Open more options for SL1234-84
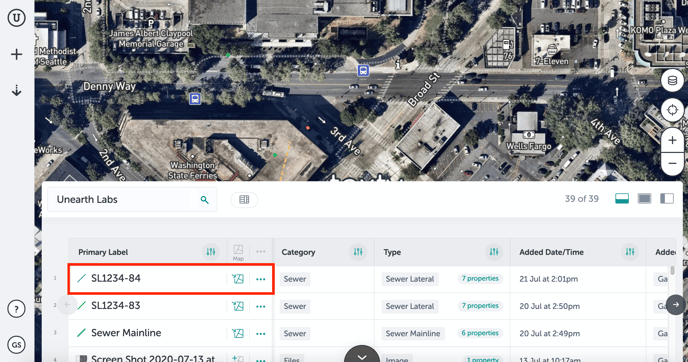 click(x=261, y=279)
